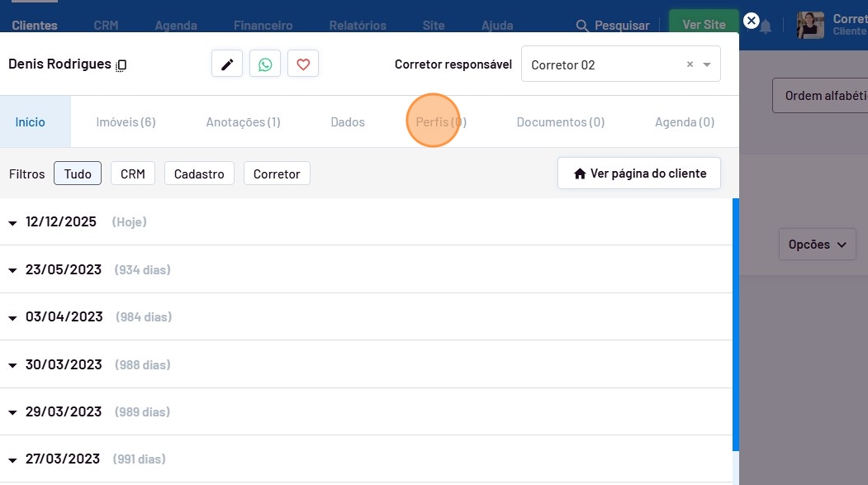Click Ver página do cliente button
This screenshot has height=485, width=868.
pyautogui.click(x=639, y=174)
